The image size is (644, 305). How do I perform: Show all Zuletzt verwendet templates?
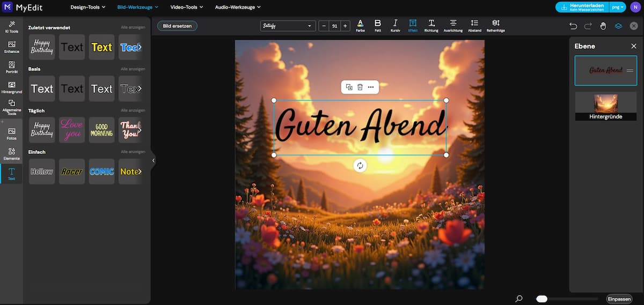133,27
